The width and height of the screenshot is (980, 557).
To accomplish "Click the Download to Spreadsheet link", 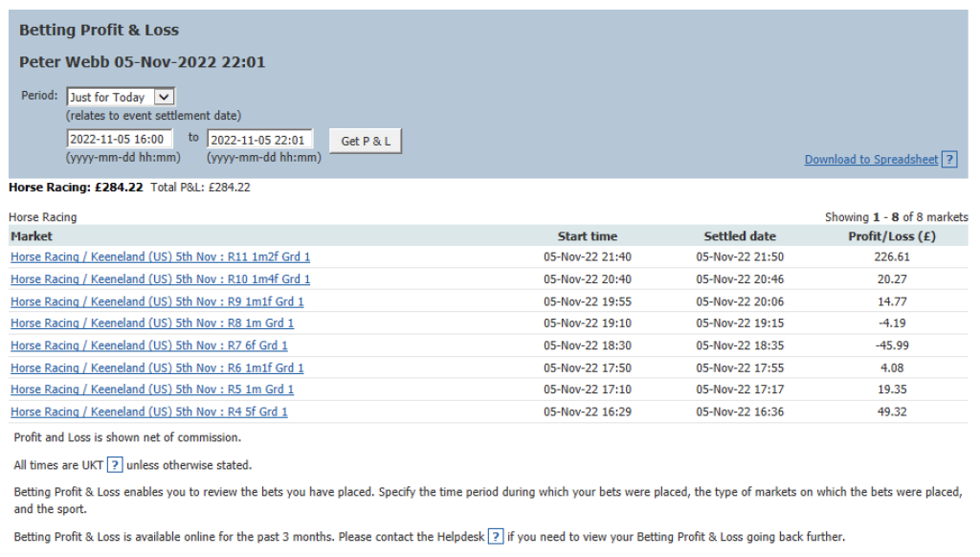I will 871,160.
